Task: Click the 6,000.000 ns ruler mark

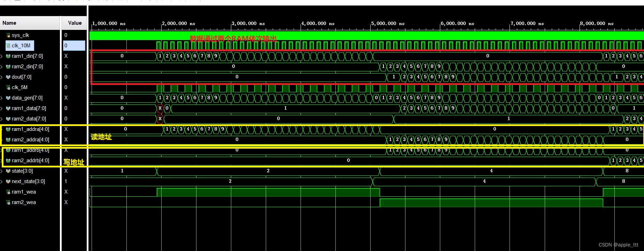Action: tap(457, 24)
